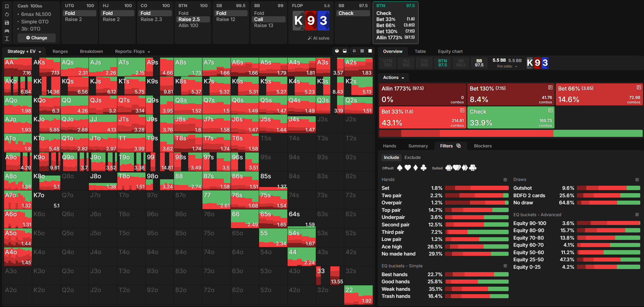Toggle the EQ buckets - Advanced section checkbox
Image resolution: width=644 pixels, height=307 pixels.
(x=637, y=215)
